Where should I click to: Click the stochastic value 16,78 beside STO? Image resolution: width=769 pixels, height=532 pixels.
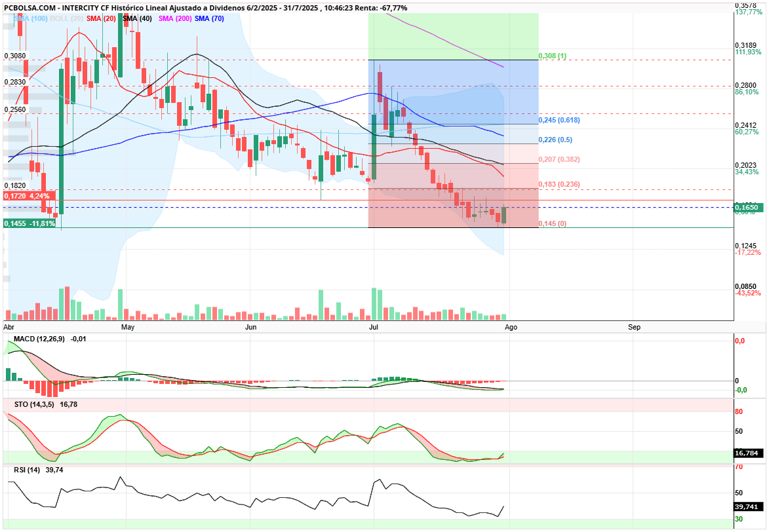(x=69, y=404)
